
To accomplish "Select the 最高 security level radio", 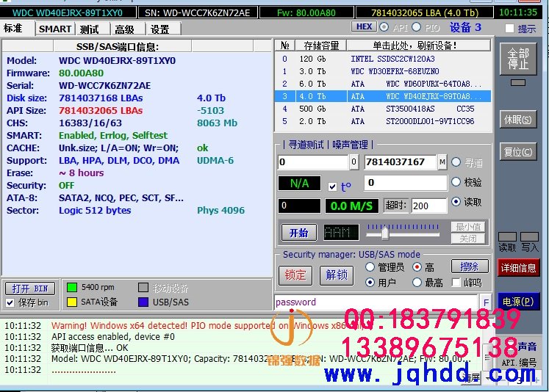I will (x=417, y=282).
